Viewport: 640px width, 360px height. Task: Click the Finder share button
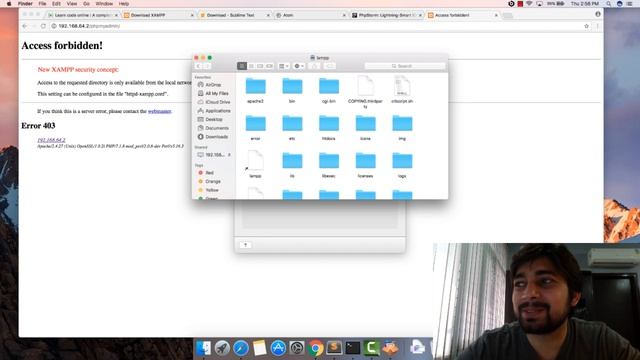[x=314, y=66]
